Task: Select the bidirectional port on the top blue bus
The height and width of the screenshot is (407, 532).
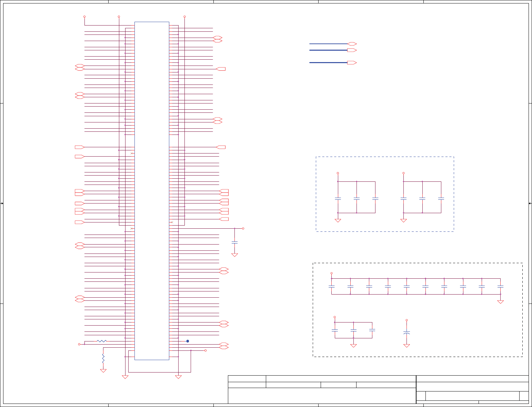Action: point(352,44)
